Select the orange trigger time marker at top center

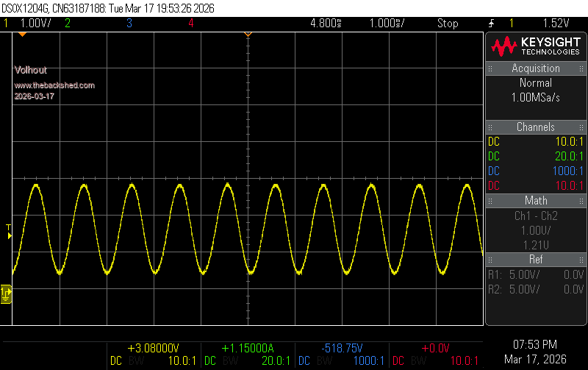point(248,35)
